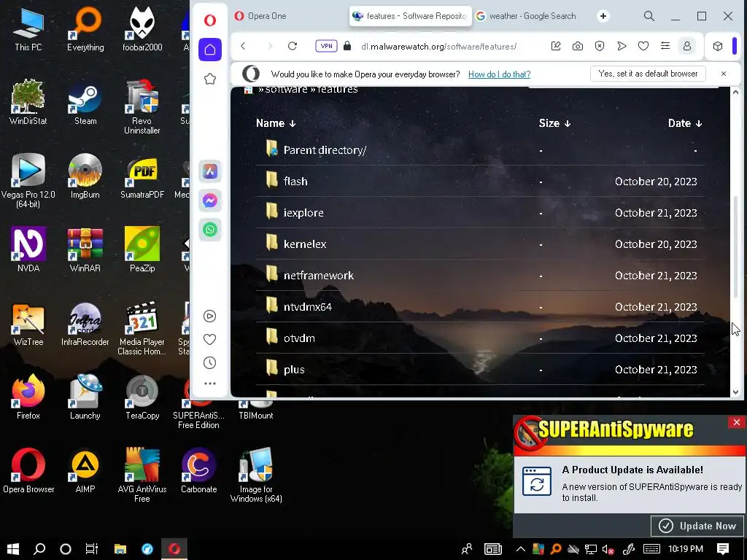
Task: Open Task View on the taskbar
Action: tap(91, 548)
